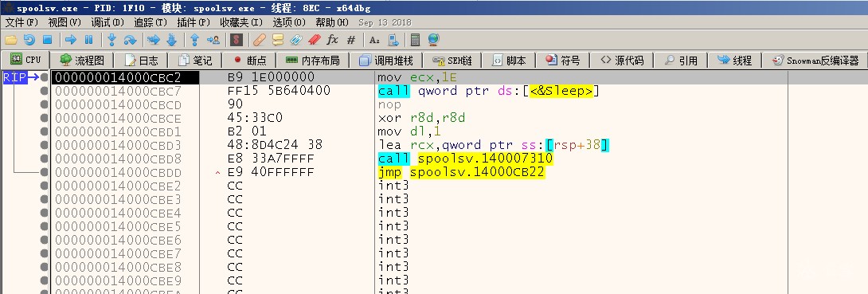Pause execution in the toolbar

pos(88,40)
